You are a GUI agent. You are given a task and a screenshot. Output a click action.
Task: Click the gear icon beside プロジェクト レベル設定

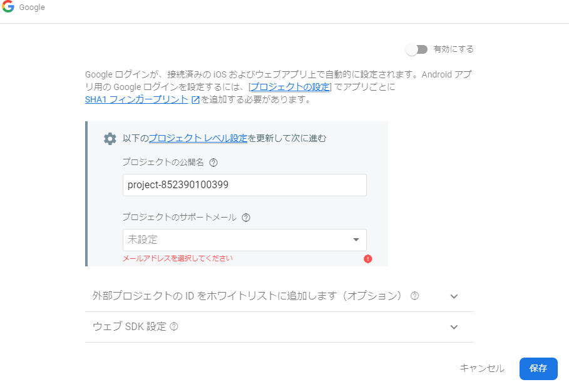(x=110, y=138)
